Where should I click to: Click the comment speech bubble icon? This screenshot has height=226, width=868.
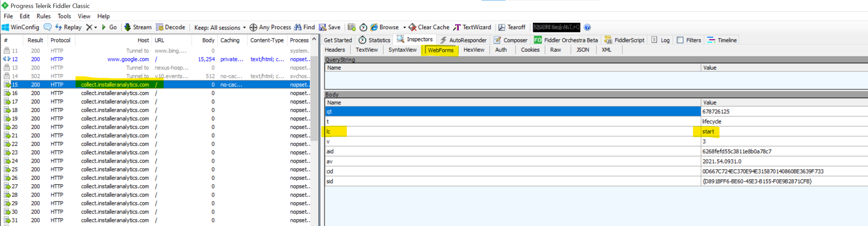coord(47,27)
